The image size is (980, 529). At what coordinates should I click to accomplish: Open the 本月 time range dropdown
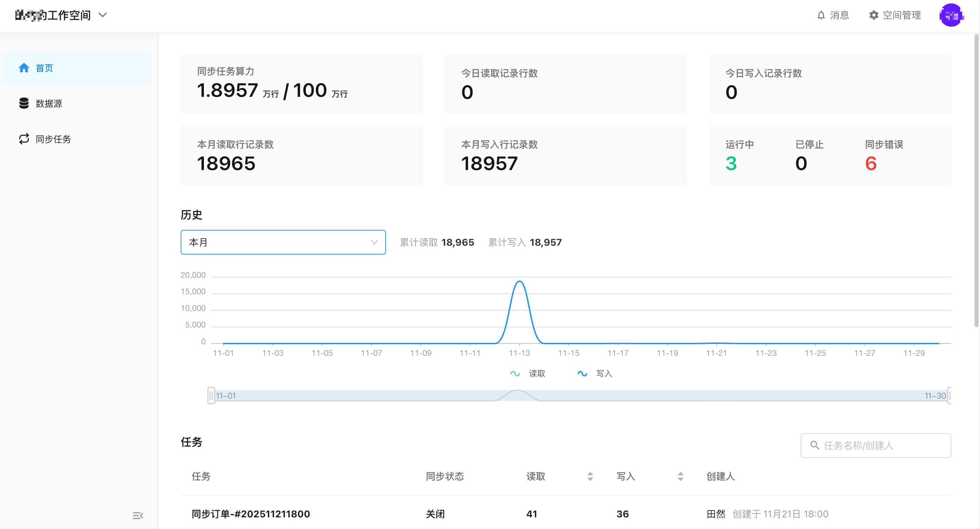283,242
